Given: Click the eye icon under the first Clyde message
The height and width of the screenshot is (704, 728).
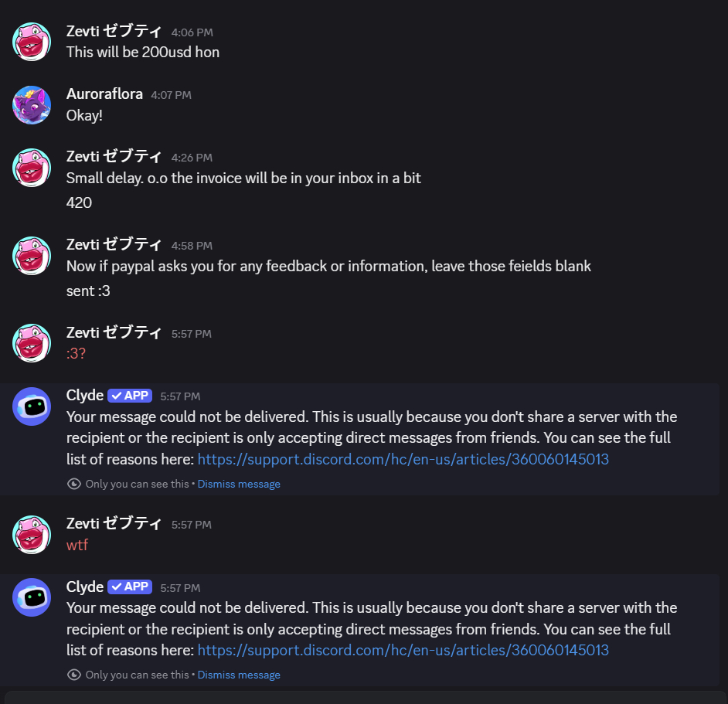Looking at the screenshot, I should [74, 484].
